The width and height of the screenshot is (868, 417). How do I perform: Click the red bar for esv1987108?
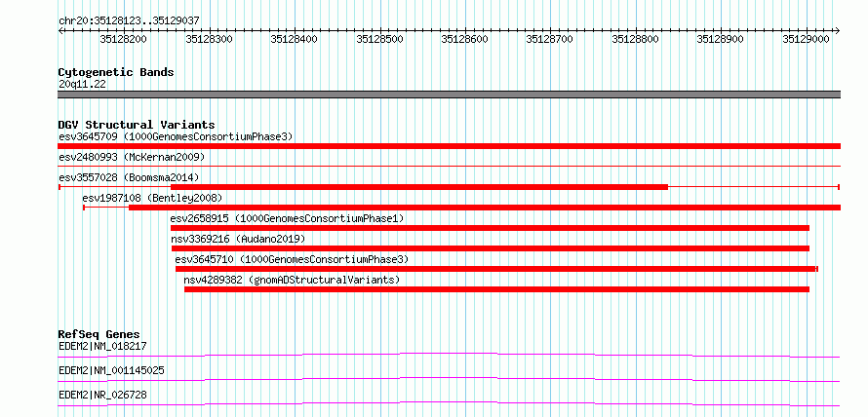[485, 208]
